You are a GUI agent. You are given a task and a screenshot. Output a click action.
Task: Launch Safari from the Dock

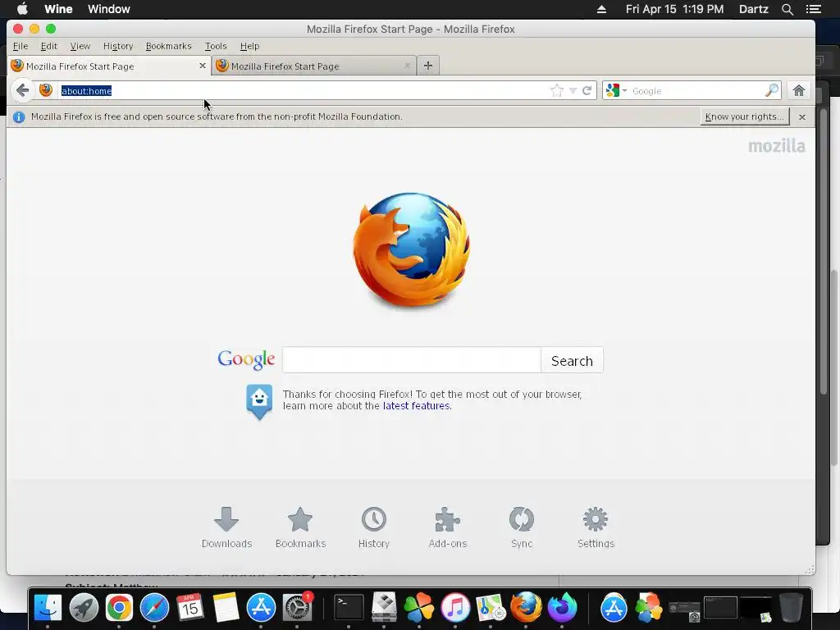(x=154, y=608)
